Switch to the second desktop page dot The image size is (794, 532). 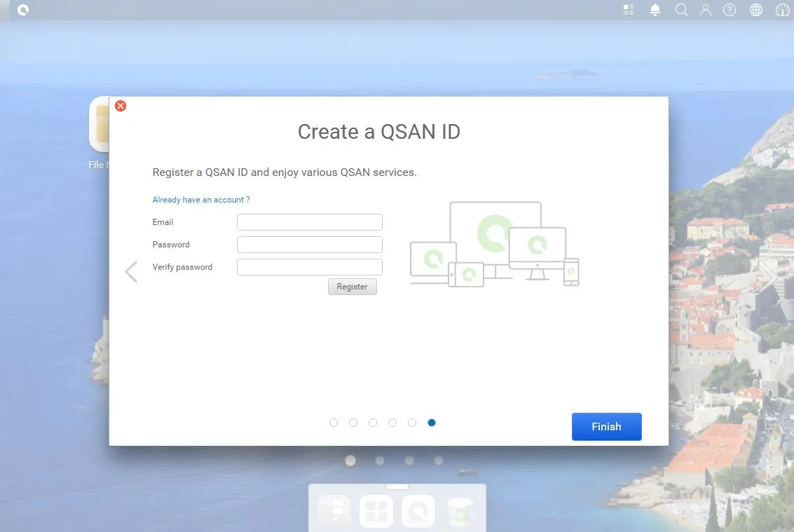380,461
